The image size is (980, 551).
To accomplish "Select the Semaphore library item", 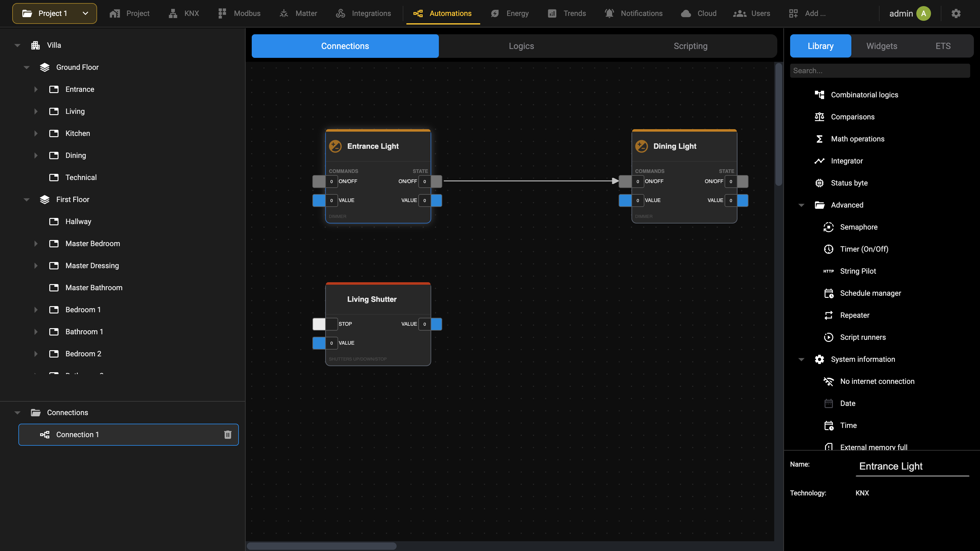I will click(858, 227).
